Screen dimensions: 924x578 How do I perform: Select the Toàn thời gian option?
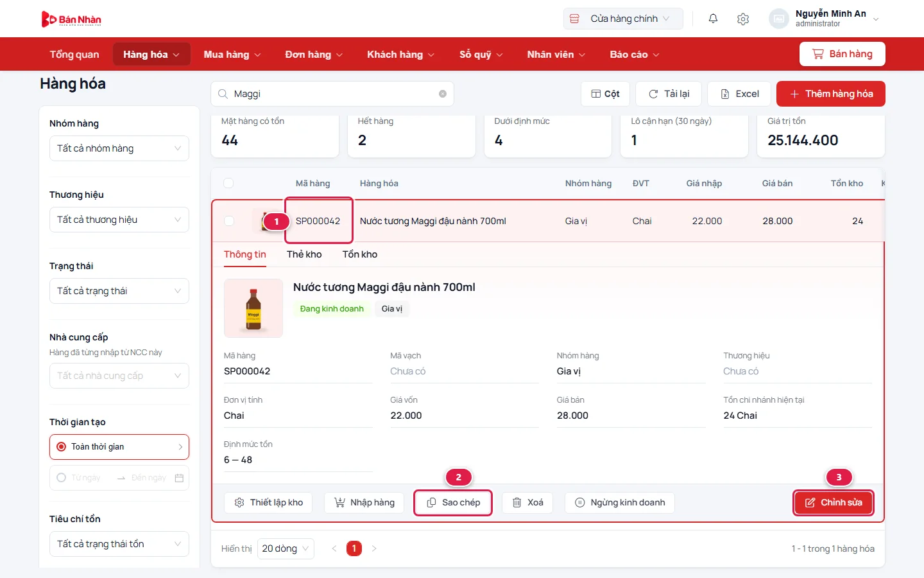(119, 447)
